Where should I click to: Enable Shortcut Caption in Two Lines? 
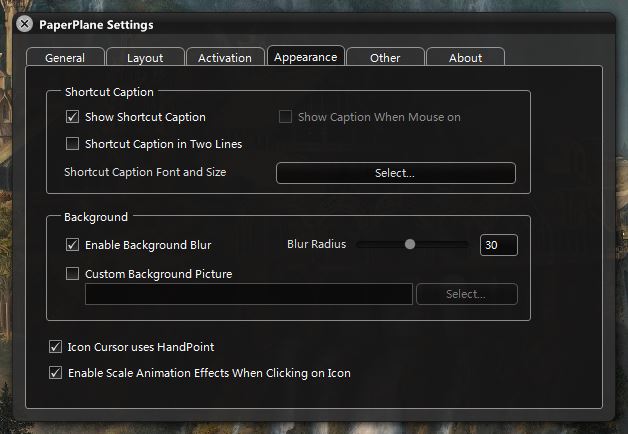[72, 143]
